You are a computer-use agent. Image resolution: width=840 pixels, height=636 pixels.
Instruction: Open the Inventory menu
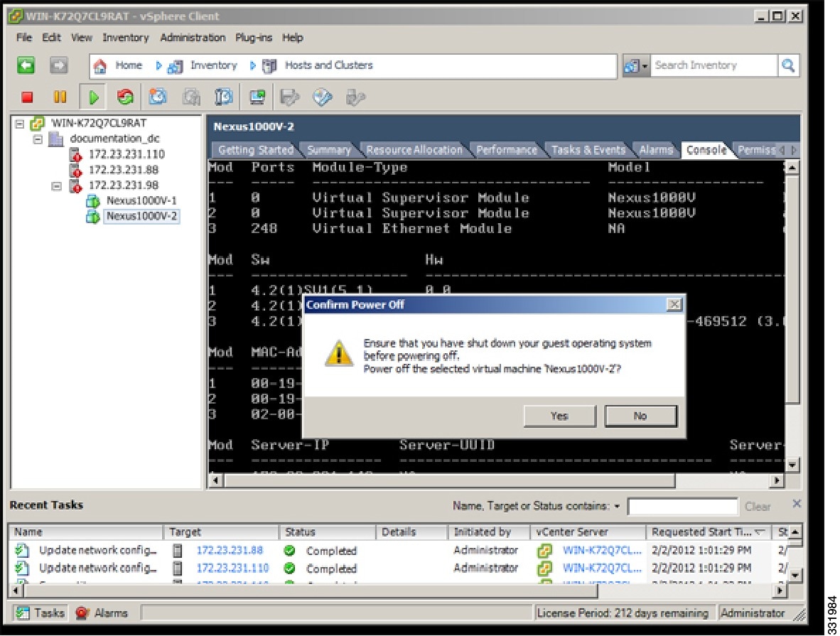(125, 38)
